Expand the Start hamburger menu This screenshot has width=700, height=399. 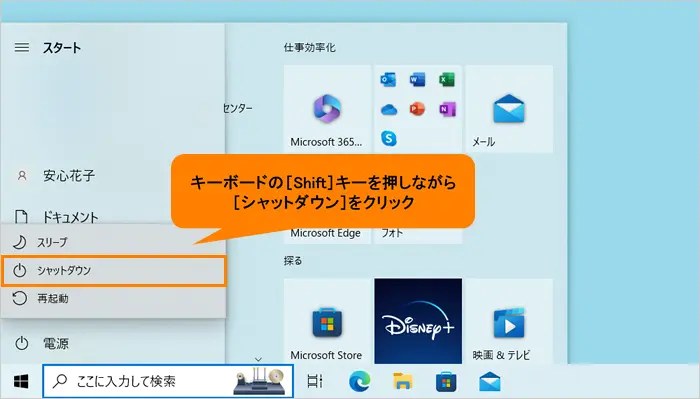[x=22, y=47]
